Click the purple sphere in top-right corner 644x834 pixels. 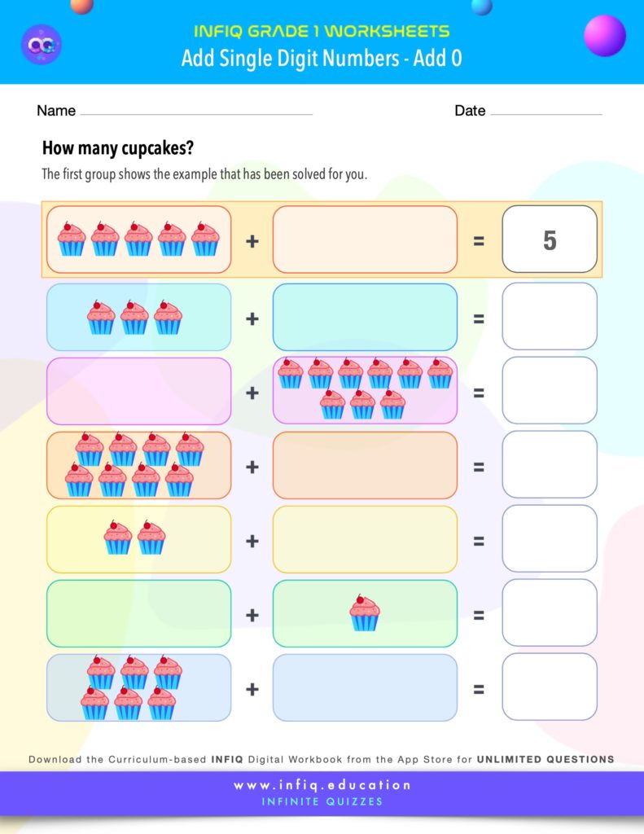click(x=605, y=35)
